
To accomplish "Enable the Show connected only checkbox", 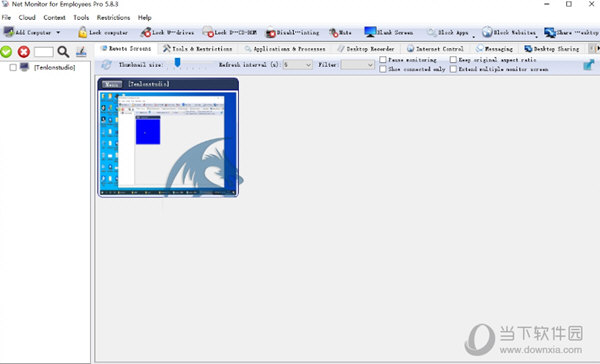I will tap(383, 69).
